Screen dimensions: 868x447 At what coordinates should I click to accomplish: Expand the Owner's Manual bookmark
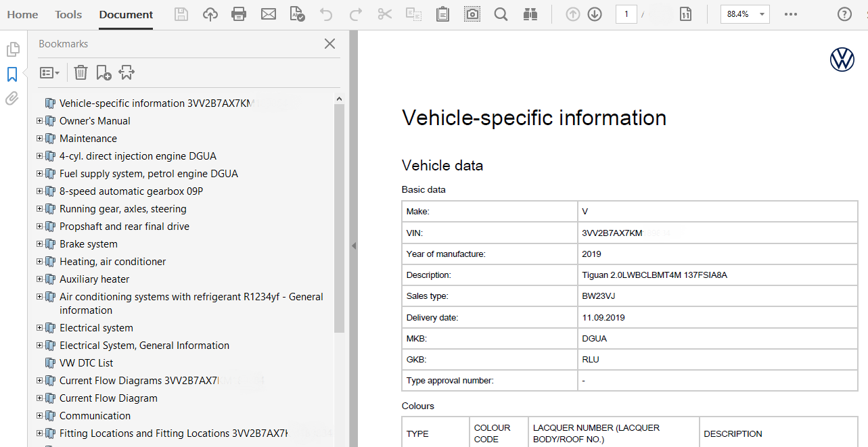[x=39, y=121]
